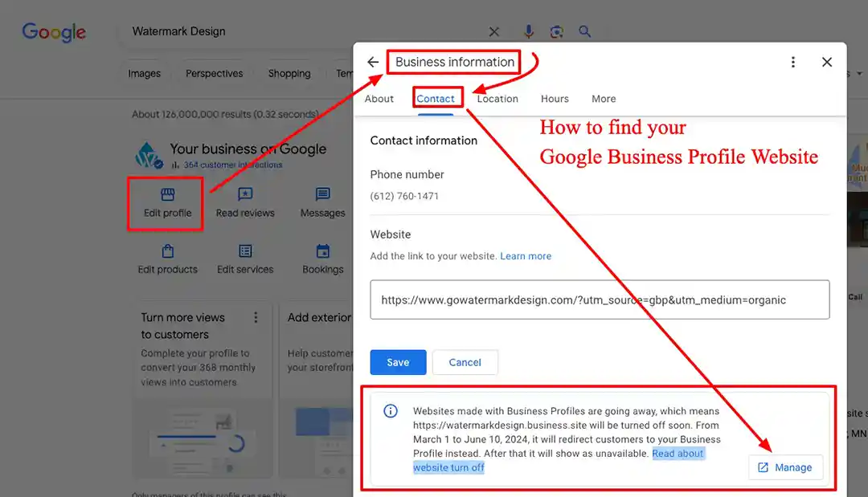Open options for Turn more views card
868x497 pixels.
pyautogui.click(x=256, y=317)
